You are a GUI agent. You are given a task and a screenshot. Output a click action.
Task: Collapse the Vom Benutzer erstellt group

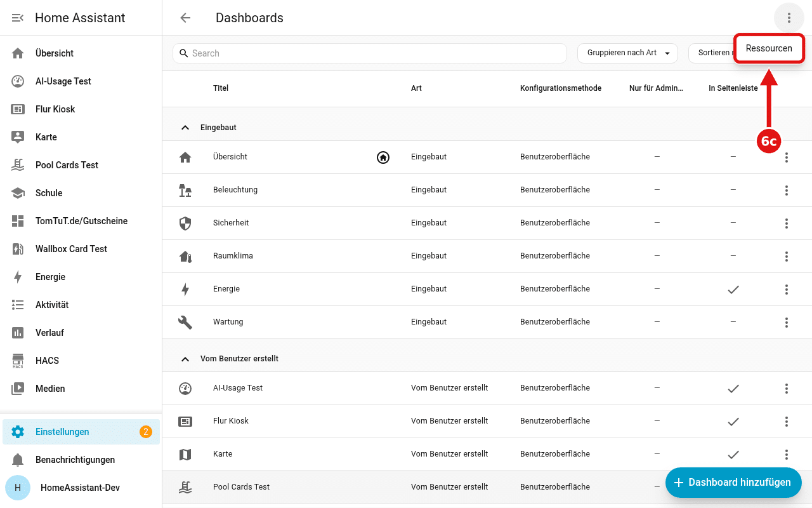[185, 359]
